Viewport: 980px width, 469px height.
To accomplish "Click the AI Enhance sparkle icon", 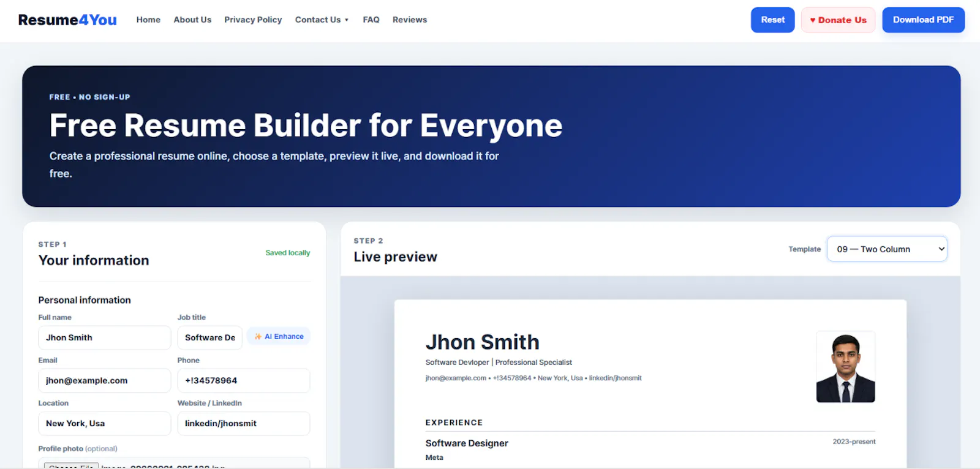I will [258, 337].
